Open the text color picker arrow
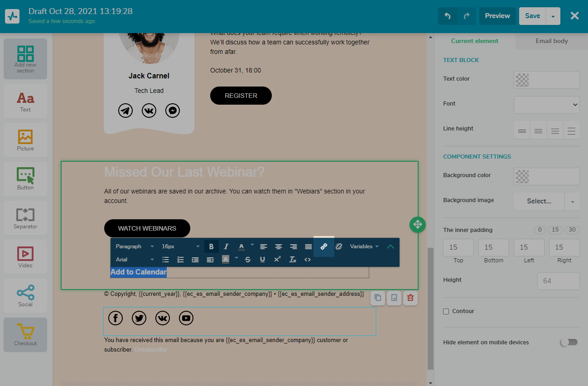This screenshot has width=588, height=386. pyautogui.click(x=252, y=245)
